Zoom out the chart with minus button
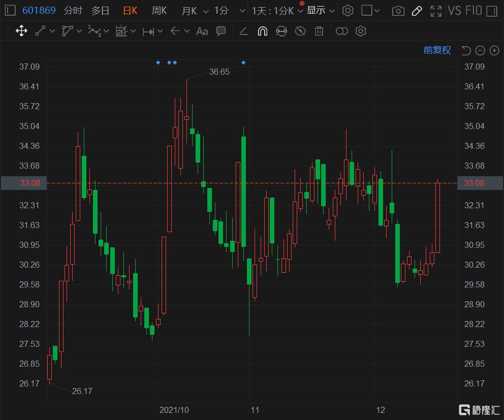Viewport: 504px width, 420px height. pyautogui.click(x=480, y=50)
